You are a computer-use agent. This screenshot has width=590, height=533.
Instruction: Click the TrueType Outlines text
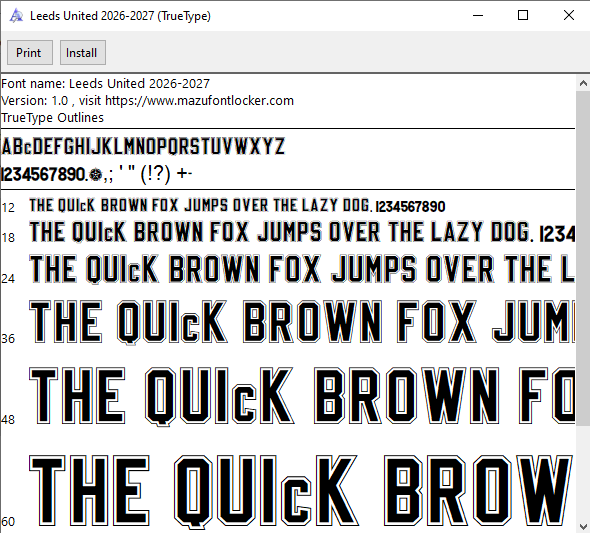(52, 118)
